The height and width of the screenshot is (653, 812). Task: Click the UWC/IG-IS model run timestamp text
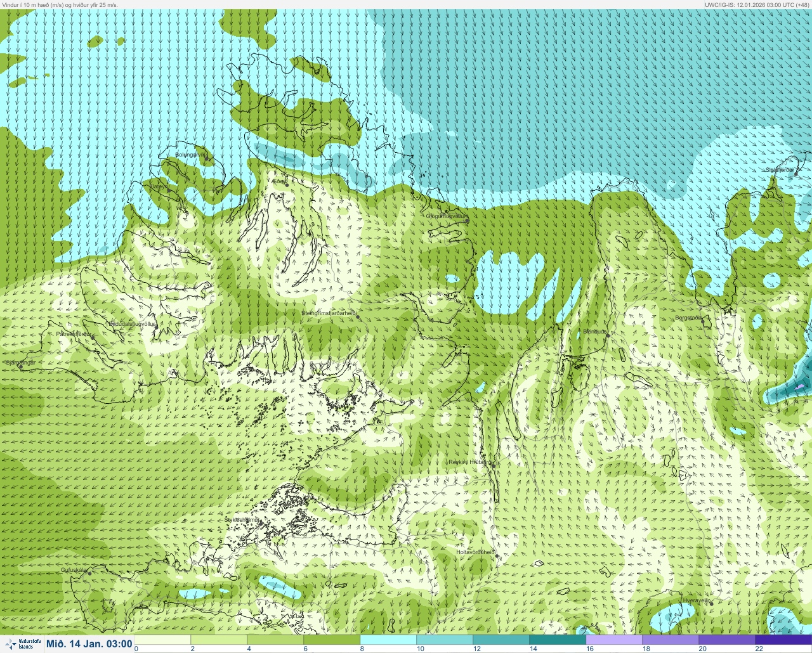[x=757, y=4]
